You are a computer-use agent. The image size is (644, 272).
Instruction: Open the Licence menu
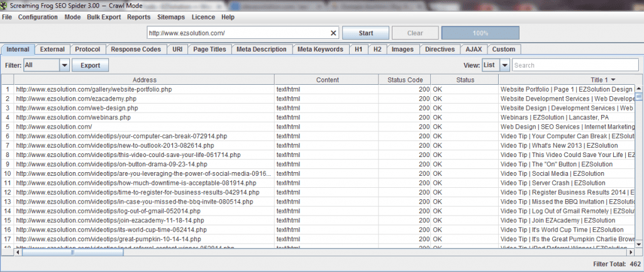point(203,17)
